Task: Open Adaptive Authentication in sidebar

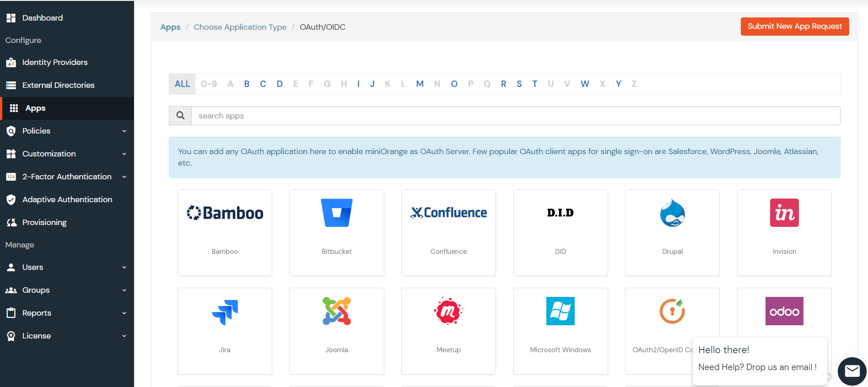Action: point(67,199)
